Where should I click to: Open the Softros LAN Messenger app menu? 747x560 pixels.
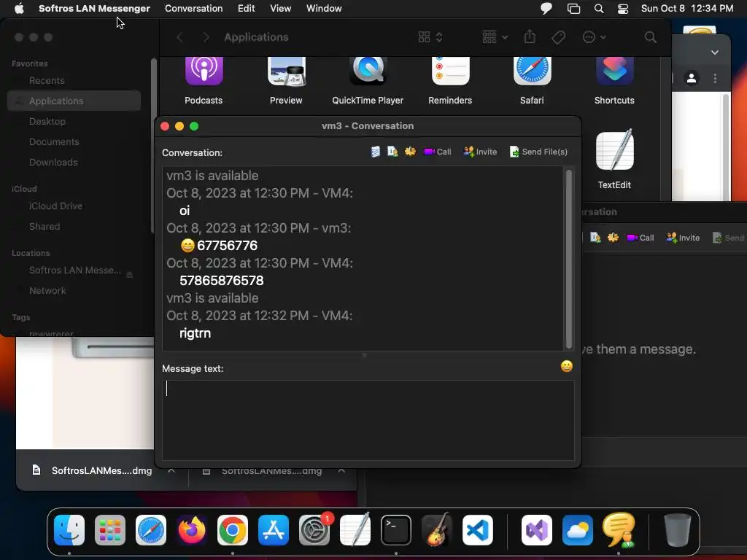pos(94,8)
